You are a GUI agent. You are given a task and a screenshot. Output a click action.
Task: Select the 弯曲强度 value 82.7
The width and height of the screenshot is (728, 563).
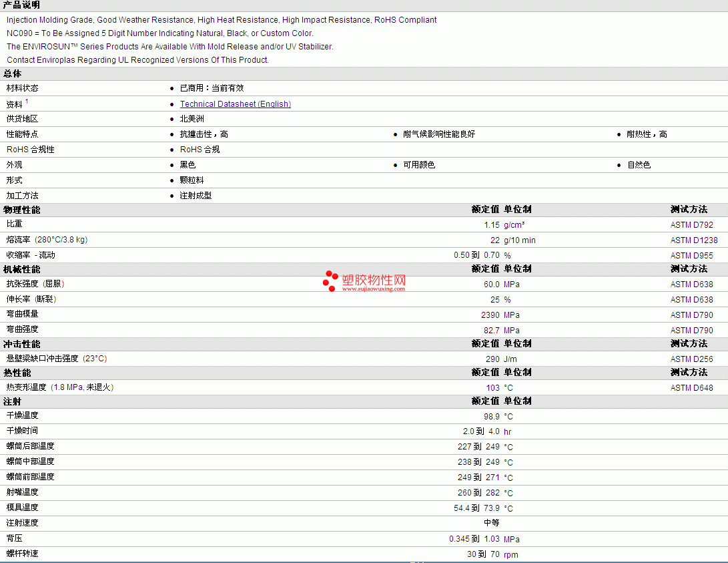point(492,331)
